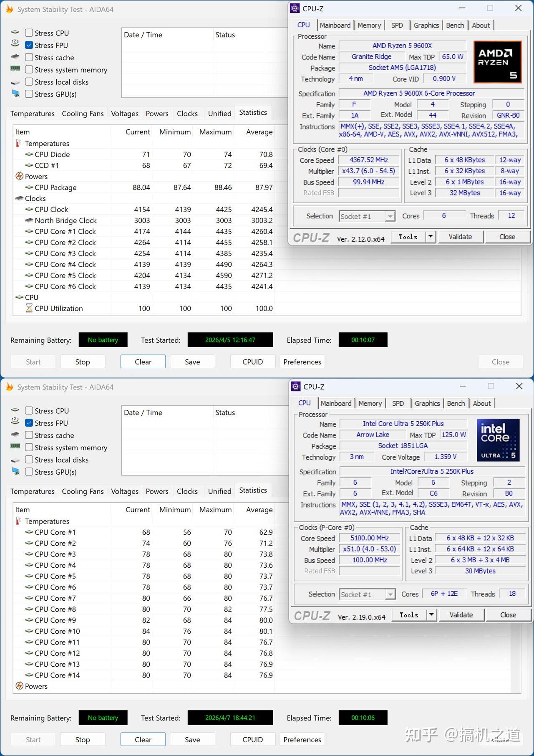This screenshot has width=534, height=756.
Task: Click thermometer Temperatures icon in bottom statistics list
Action: click(18, 521)
